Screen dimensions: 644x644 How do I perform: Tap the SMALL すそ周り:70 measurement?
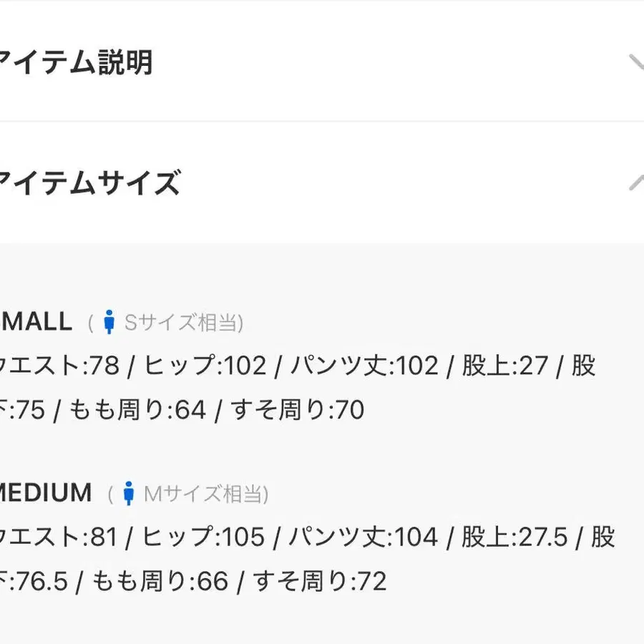pyautogui.click(x=297, y=410)
